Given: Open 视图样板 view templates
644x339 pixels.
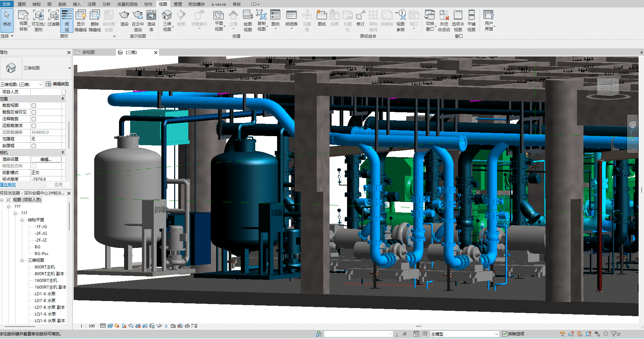Looking at the screenshot, I should [x=23, y=20].
